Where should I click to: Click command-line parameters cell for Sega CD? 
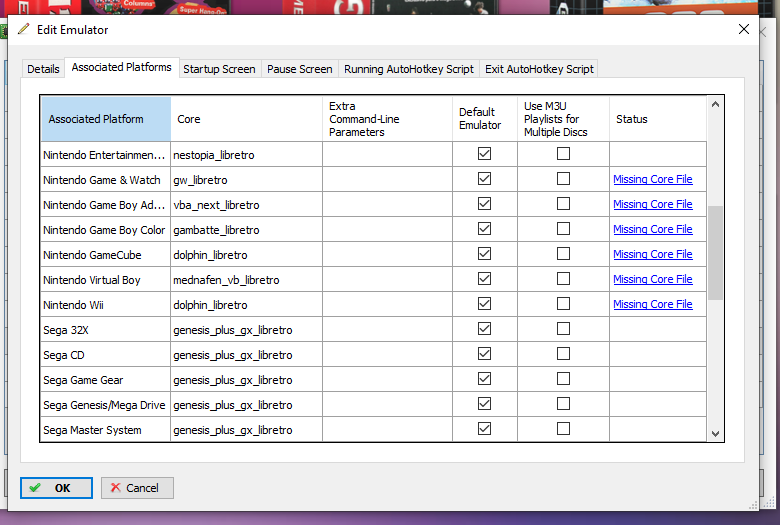(388, 355)
